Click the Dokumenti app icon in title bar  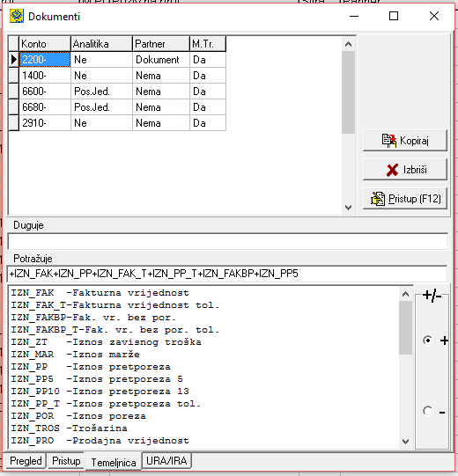click(17, 16)
